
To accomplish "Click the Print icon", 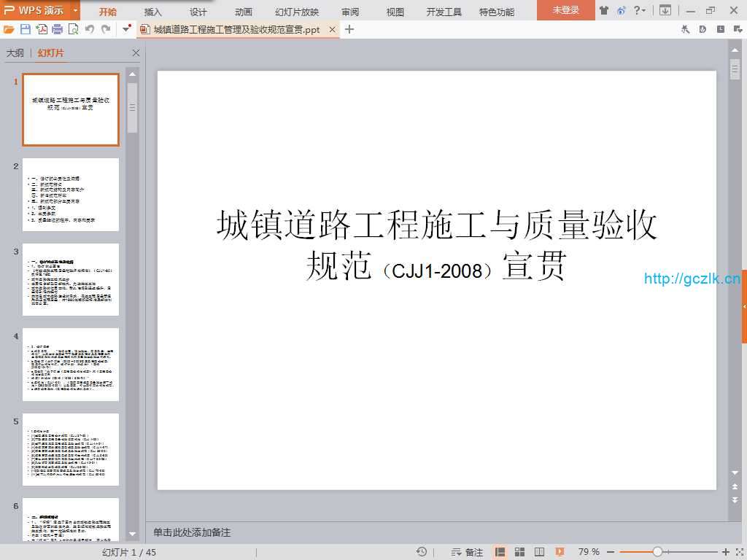I will (x=57, y=29).
